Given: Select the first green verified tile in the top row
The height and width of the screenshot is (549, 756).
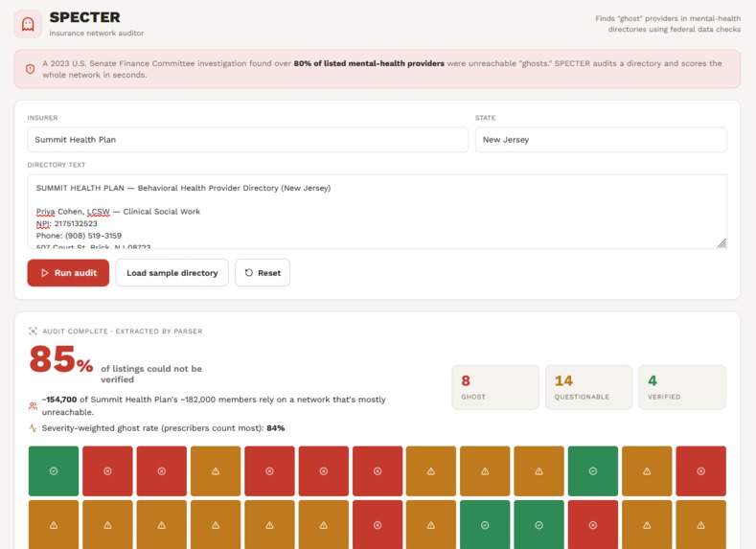Looking at the screenshot, I should click(x=54, y=471).
